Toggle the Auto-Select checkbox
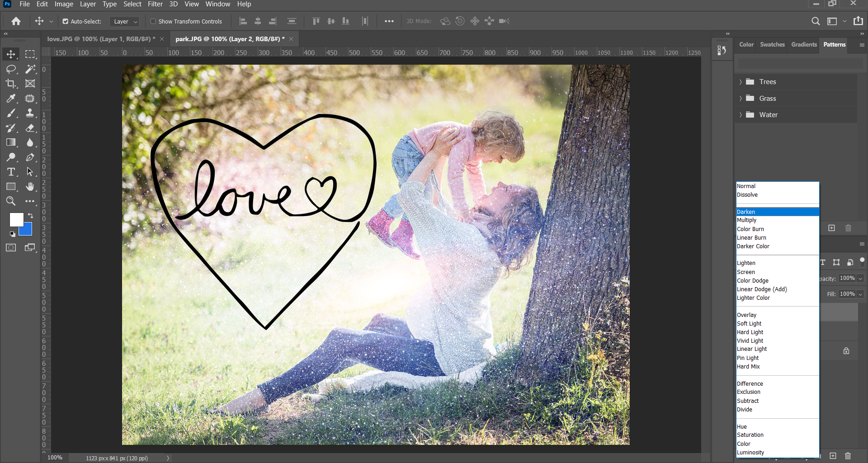The image size is (868, 463). (x=66, y=21)
